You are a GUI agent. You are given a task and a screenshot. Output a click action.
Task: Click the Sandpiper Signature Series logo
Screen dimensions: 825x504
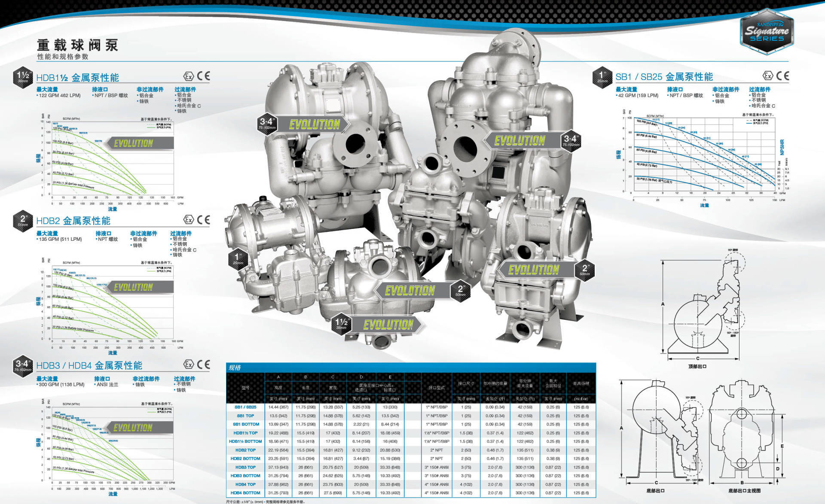pyautogui.click(x=767, y=32)
